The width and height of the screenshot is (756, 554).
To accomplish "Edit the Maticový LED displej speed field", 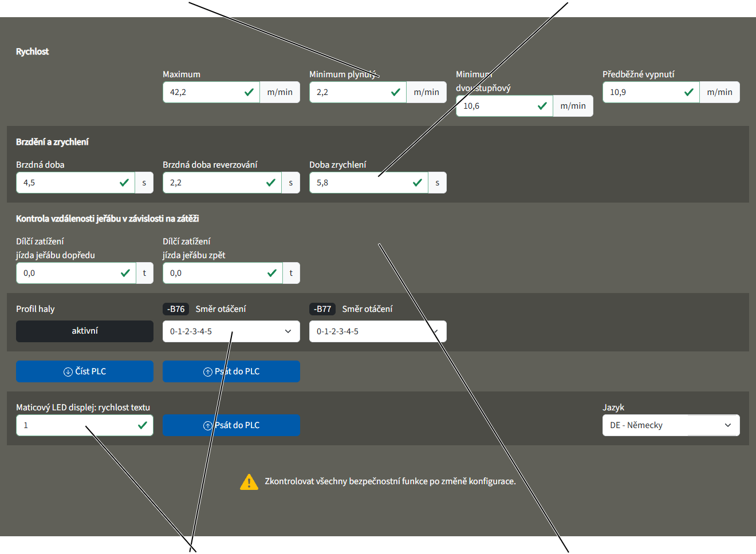I will pos(85,425).
